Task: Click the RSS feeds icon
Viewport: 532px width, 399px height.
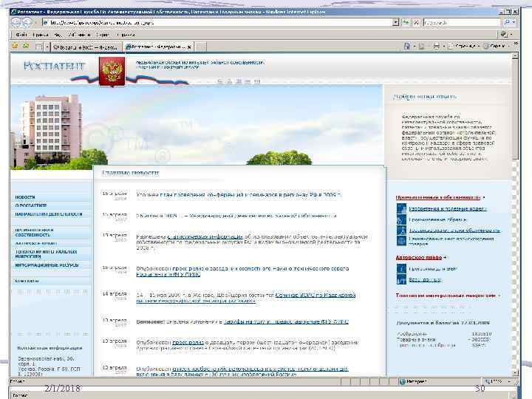Action: (421, 46)
